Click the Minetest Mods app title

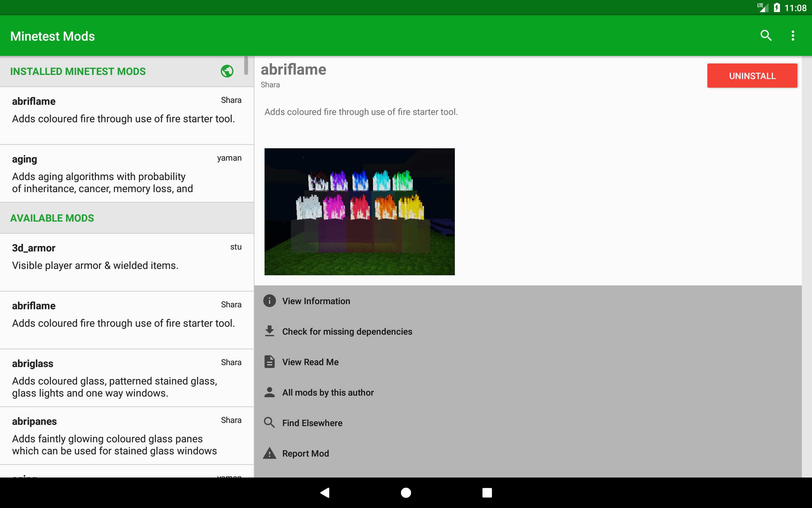[53, 36]
